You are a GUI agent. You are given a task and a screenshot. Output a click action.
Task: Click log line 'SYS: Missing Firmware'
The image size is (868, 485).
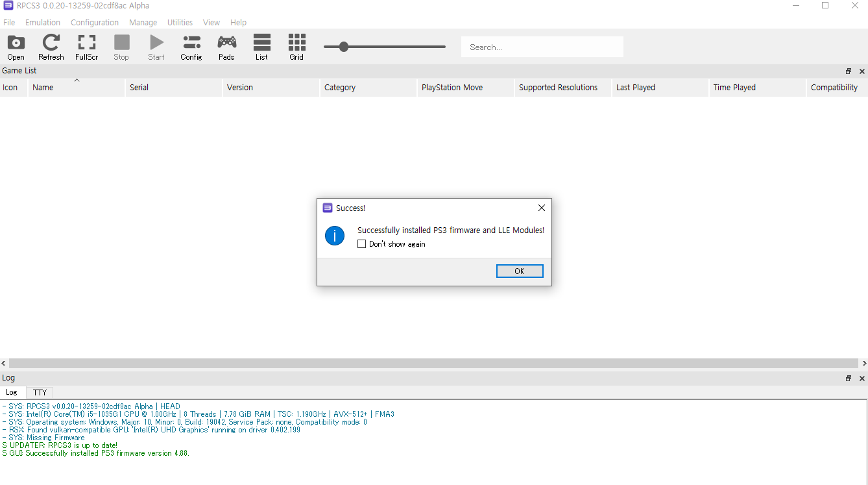pyautogui.click(x=43, y=438)
